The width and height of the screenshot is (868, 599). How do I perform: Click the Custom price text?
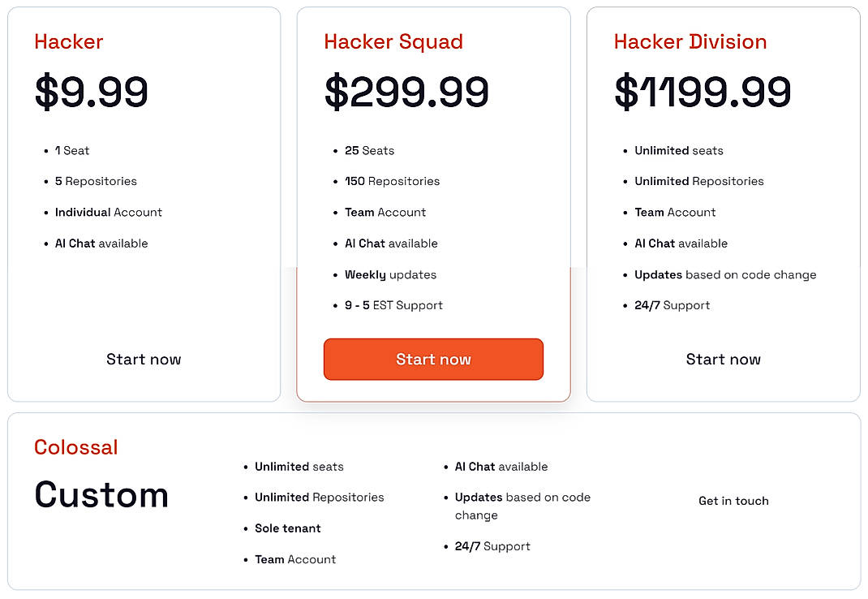[101, 494]
